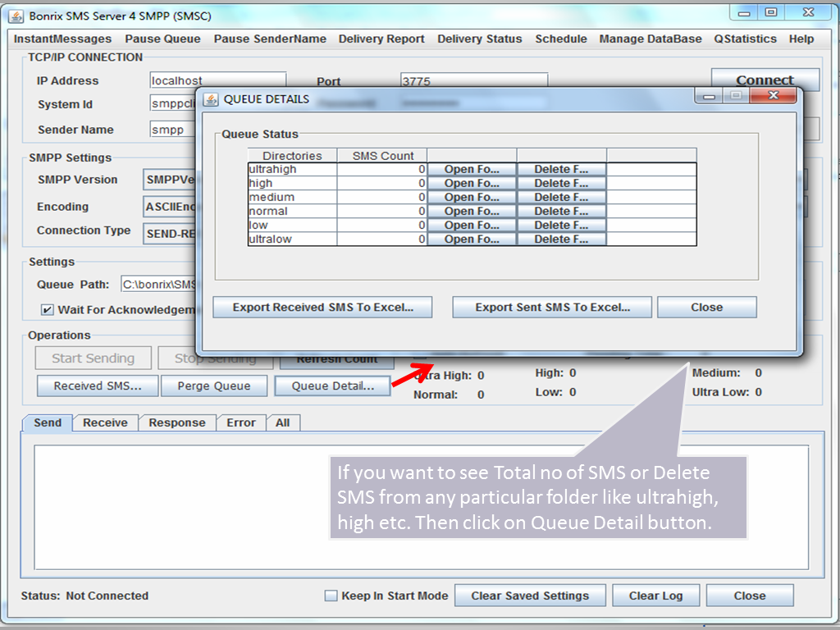Click the Directories column header
840x630 pixels.
pos(293,155)
